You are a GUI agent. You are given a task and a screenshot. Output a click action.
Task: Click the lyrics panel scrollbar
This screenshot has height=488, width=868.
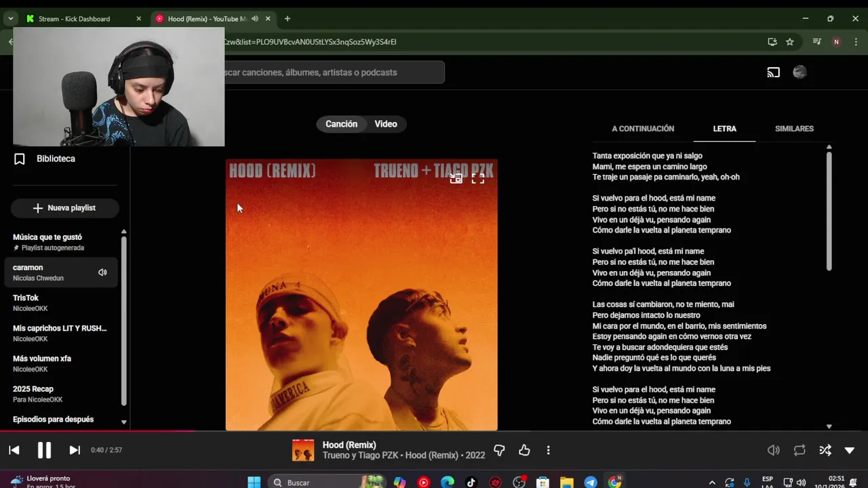[829, 211]
